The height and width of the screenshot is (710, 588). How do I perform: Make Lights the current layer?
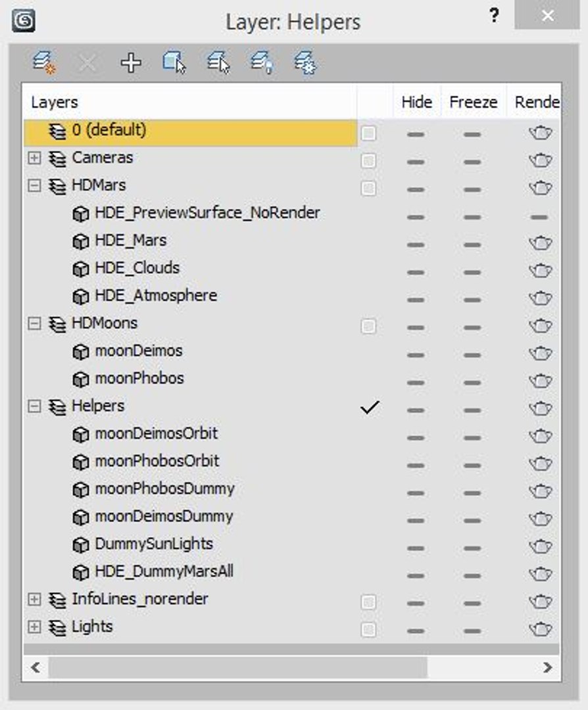click(x=368, y=630)
